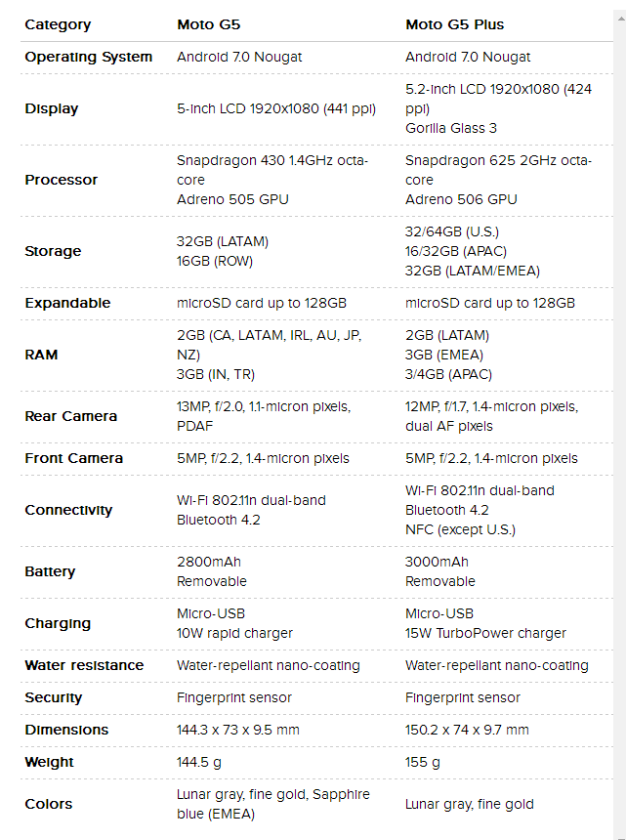Viewport: 626px width, 840px height.
Task: Select the Charging row label
Action: click(x=58, y=623)
